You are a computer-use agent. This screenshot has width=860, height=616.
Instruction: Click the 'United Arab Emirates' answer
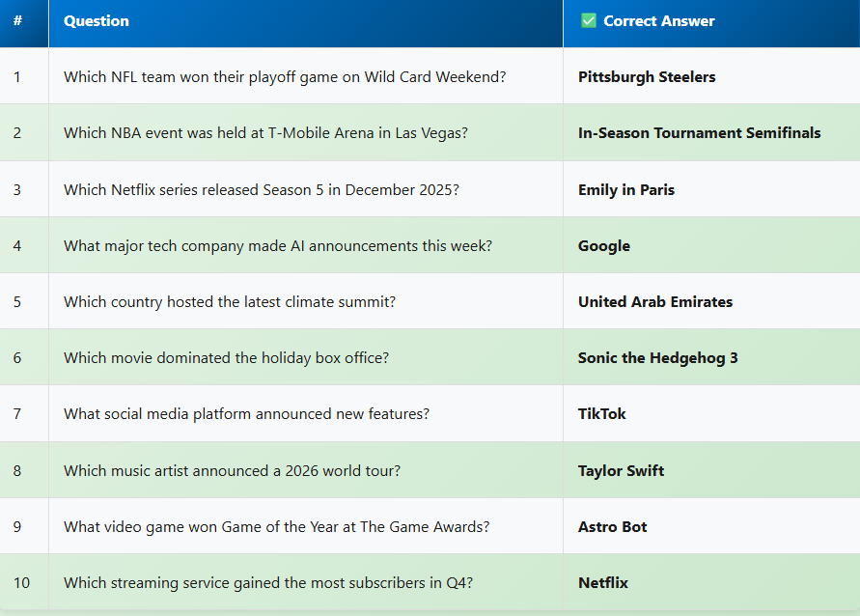[655, 302]
